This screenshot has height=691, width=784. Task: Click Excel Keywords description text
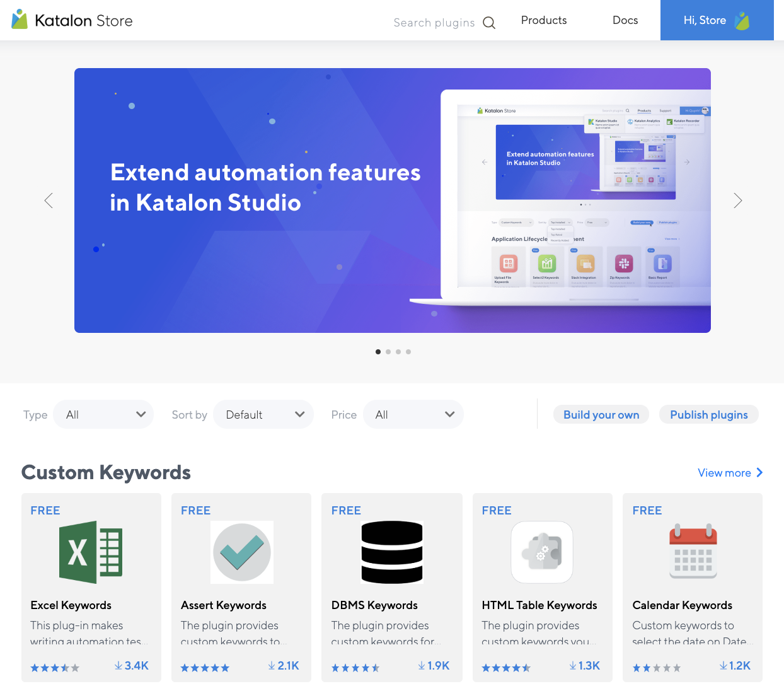[x=89, y=633]
